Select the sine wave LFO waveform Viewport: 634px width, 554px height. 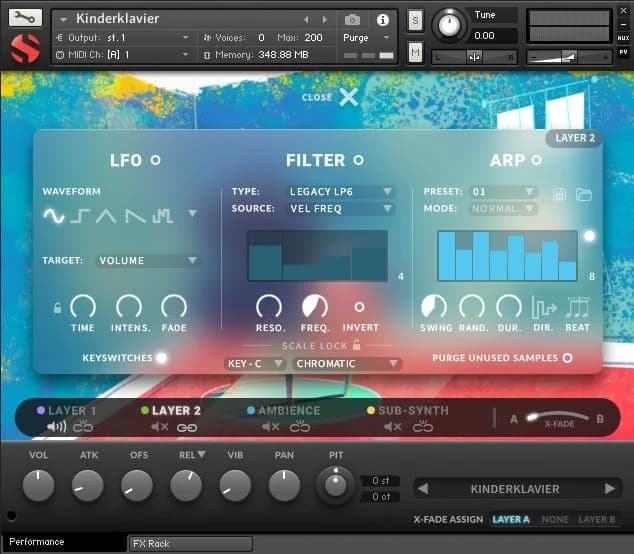coord(53,215)
